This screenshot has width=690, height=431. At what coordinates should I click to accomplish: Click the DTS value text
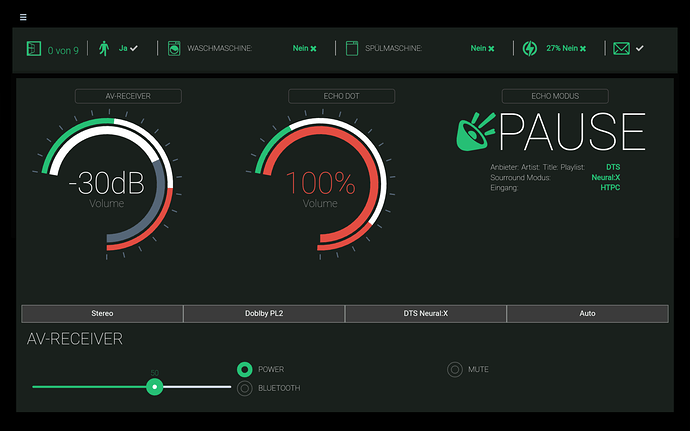coord(613,167)
